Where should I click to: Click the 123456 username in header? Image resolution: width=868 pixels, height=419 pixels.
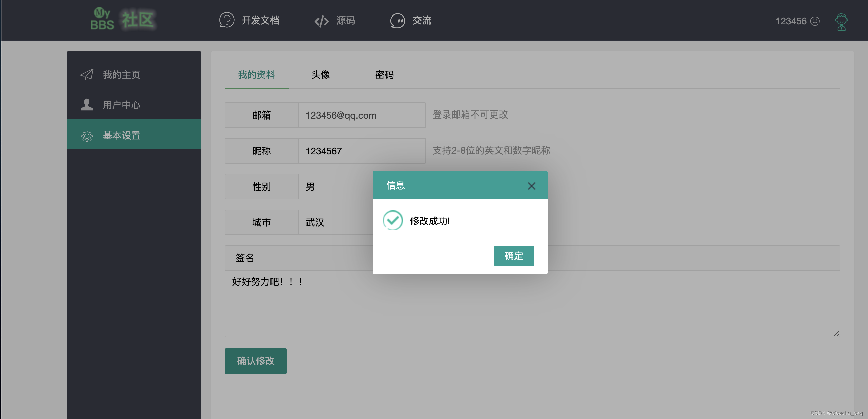(791, 21)
